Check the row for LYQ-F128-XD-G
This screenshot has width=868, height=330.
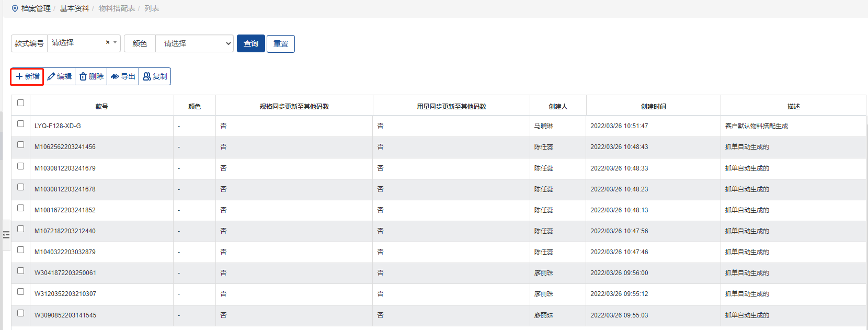coord(21,124)
